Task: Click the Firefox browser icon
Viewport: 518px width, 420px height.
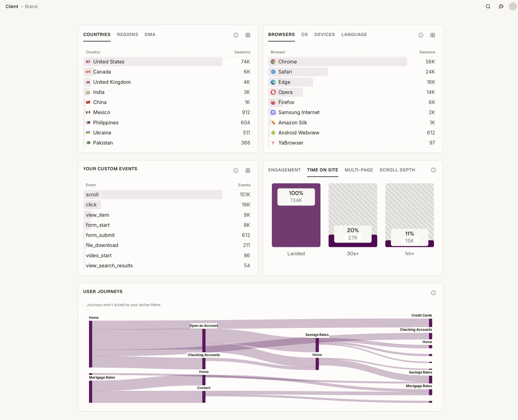Action: pyautogui.click(x=273, y=102)
